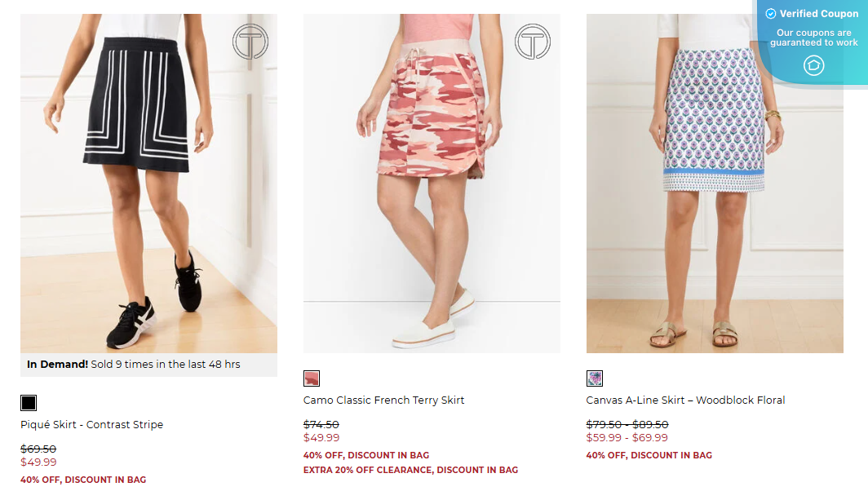The height and width of the screenshot is (500, 868).
Task: Click the Talbots logo on the Camo Skirt image
Action: pyautogui.click(x=533, y=41)
